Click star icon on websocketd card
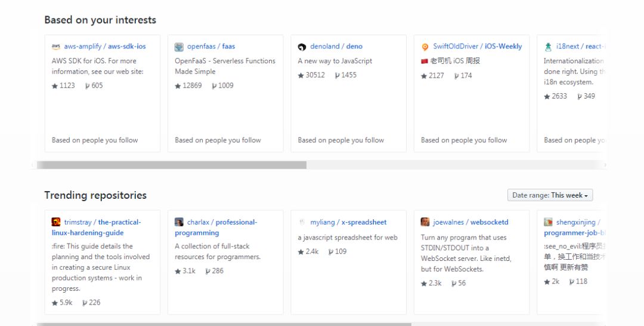This screenshot has width=644, height=326. pyautogui.click(x=425, y=284)
